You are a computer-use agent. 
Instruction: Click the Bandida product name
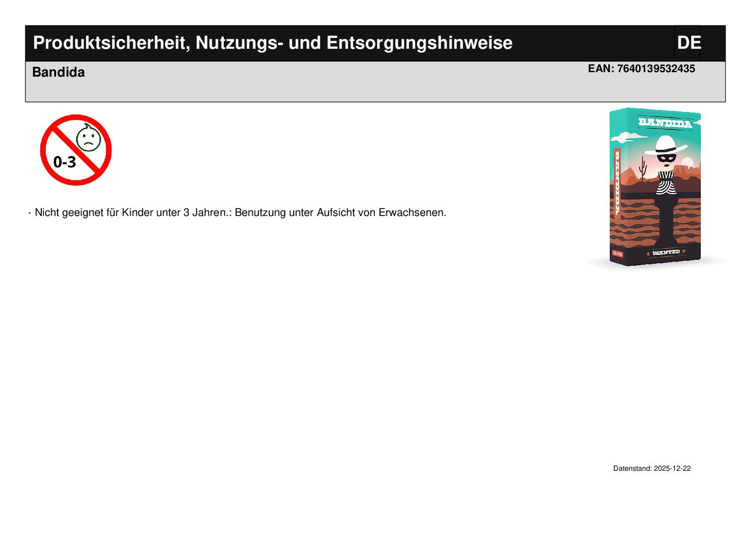click(58, 72)
